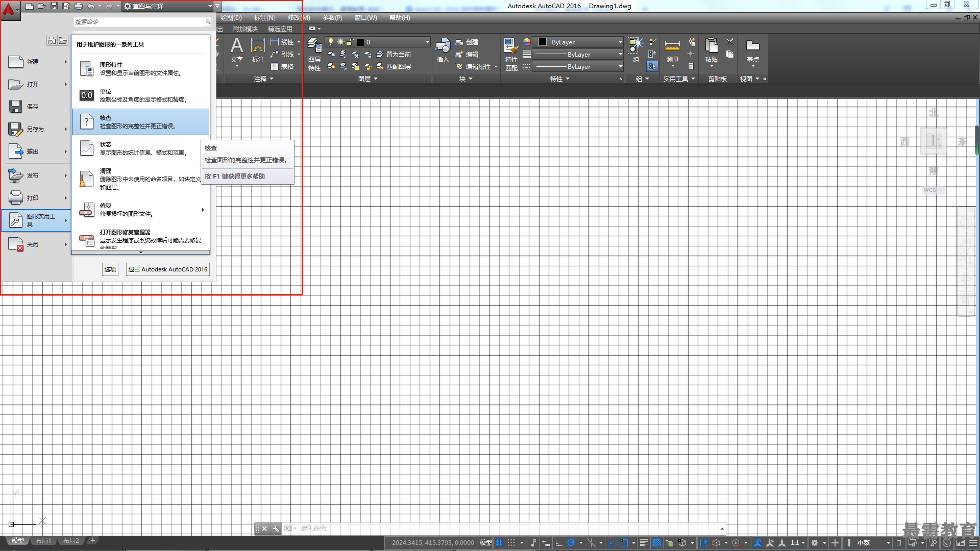Expand the Layers (图层) panel
The height and width of the screenshot is (551, 980).
click(368, 79)
